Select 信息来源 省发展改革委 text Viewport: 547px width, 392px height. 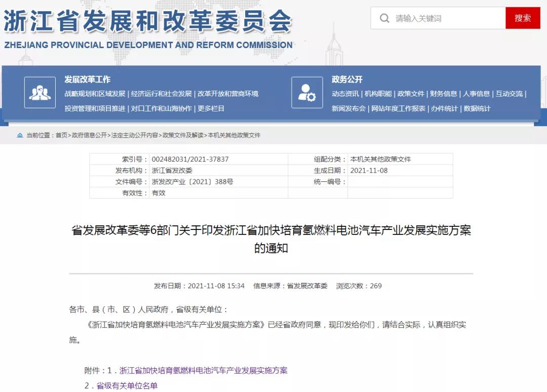[x=290, y=286]
